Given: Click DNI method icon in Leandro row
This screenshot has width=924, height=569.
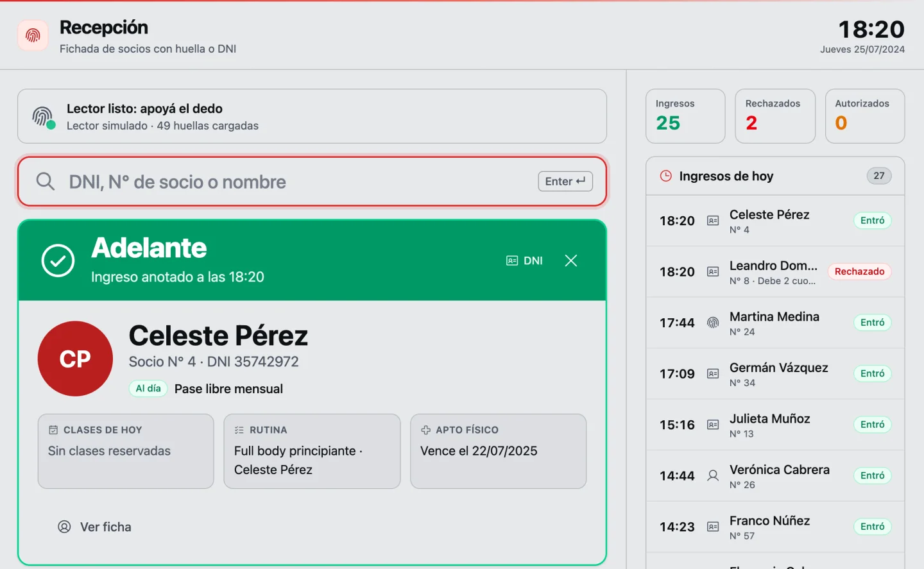Looking at the screenshot, I should [713, 272].
